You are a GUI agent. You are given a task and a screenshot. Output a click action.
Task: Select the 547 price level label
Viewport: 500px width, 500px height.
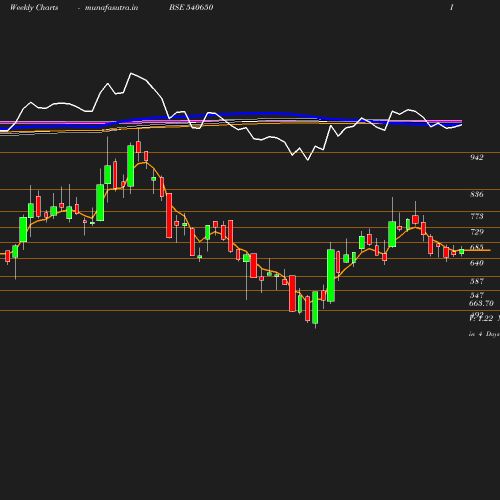(477, 295)
